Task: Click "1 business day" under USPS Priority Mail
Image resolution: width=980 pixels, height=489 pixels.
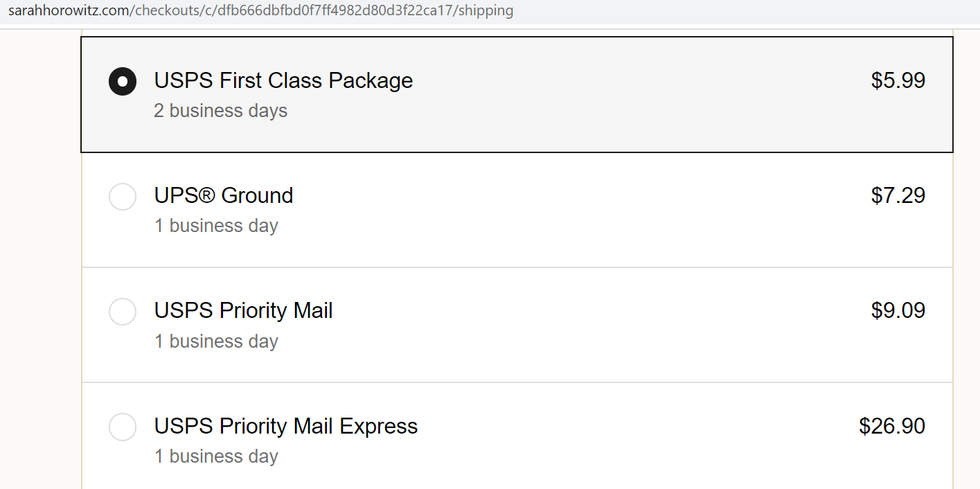Action: pos(216,341)
